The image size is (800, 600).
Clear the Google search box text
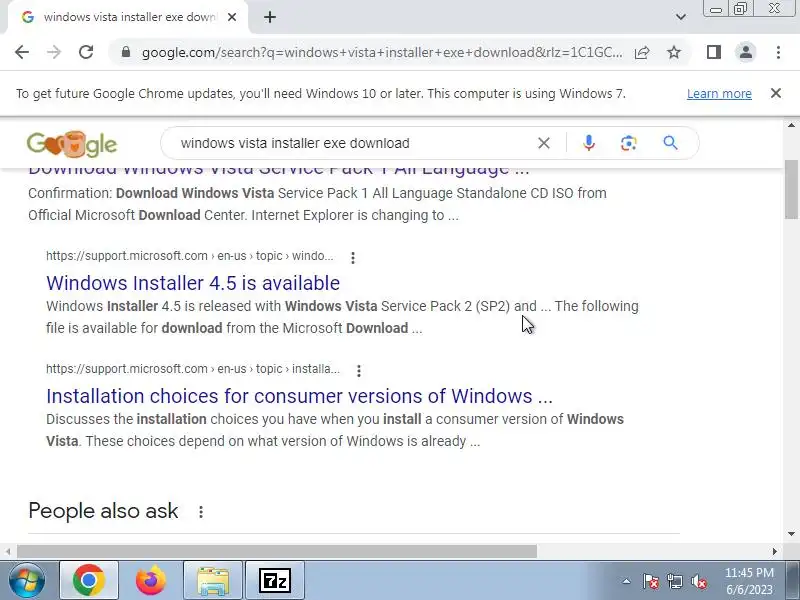[x=544, y=143]
